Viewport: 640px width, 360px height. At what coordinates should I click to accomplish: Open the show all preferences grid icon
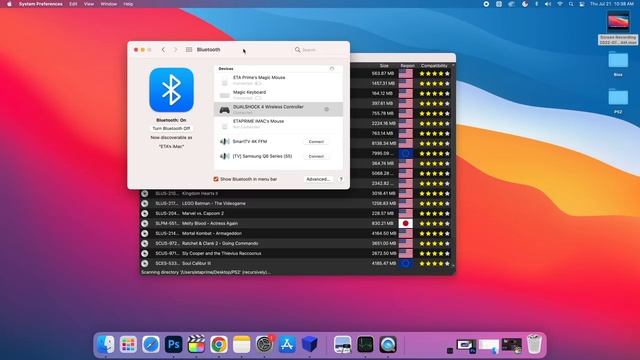[x=189, y=49]
